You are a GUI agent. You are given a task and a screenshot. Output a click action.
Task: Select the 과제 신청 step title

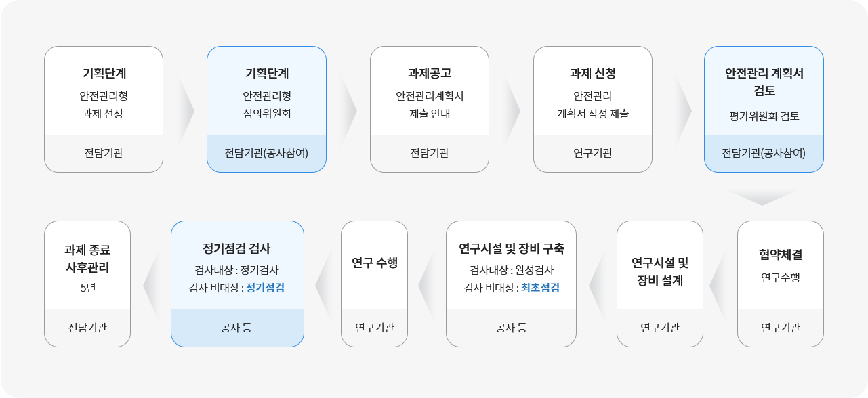coord(593,73)
